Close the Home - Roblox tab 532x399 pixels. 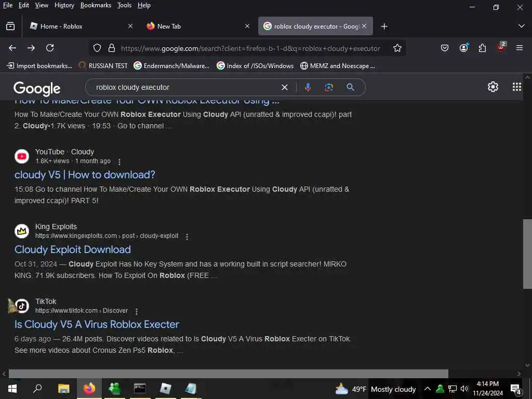130,26
